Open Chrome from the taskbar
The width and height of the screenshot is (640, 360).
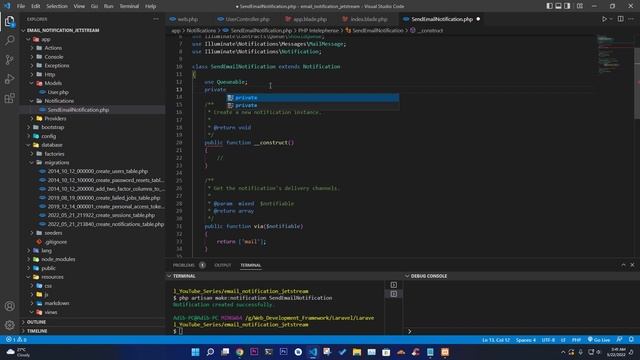(240, 352)
